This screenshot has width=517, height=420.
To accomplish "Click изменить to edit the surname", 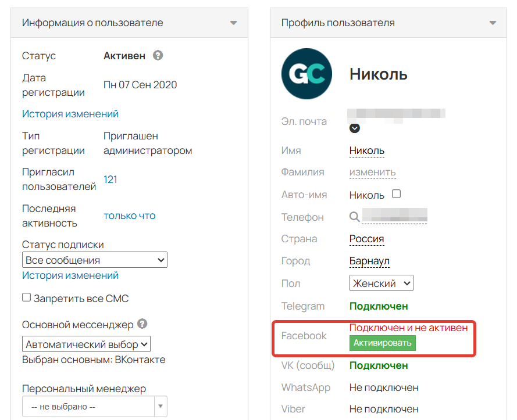I will [372, 173].
